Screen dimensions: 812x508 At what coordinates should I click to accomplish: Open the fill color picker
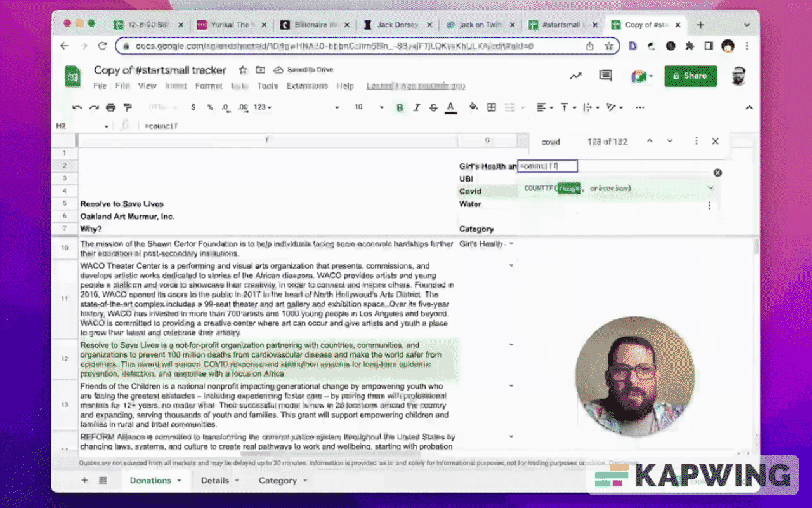pos(473,107)
